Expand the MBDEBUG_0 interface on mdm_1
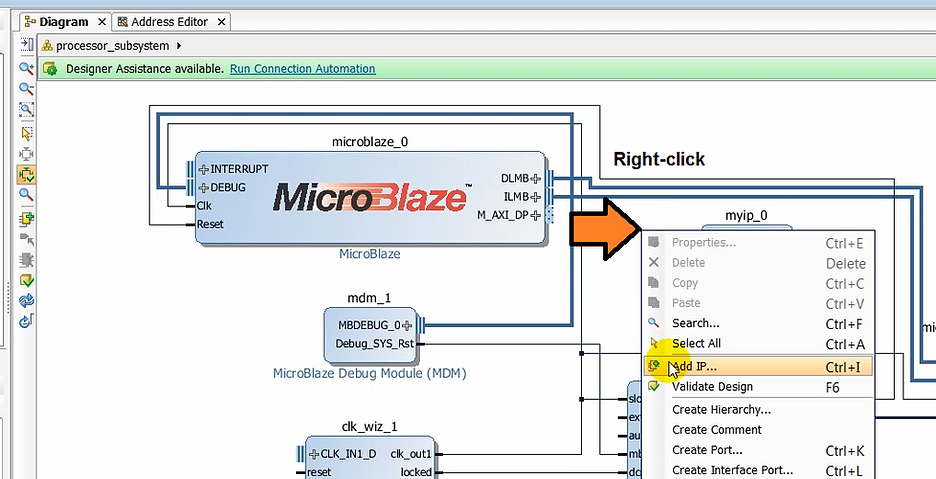Screen dimensions: 936x479 click(x=407, y=325)
